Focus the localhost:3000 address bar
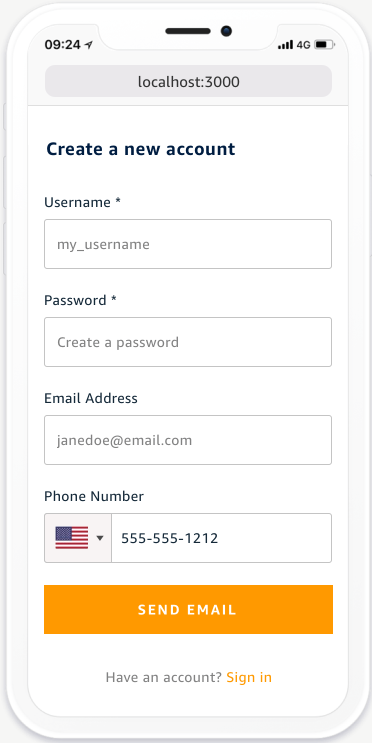Screen dimensions: 372x743 pos(188,82)
